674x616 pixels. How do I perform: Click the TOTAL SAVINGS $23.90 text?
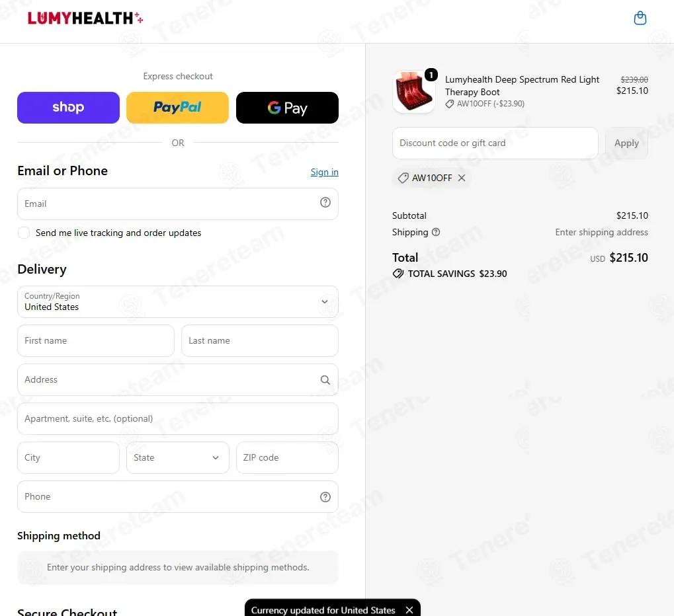click(x=457, y=274)
